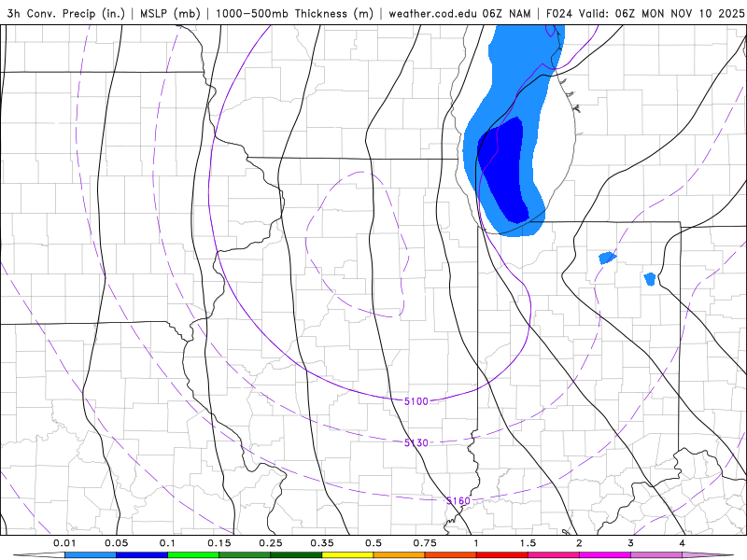The width and height of the screenshot is (747, 560).
Task: Click the 'F024' forecast hour text
Action: click(x=558, y=13)
